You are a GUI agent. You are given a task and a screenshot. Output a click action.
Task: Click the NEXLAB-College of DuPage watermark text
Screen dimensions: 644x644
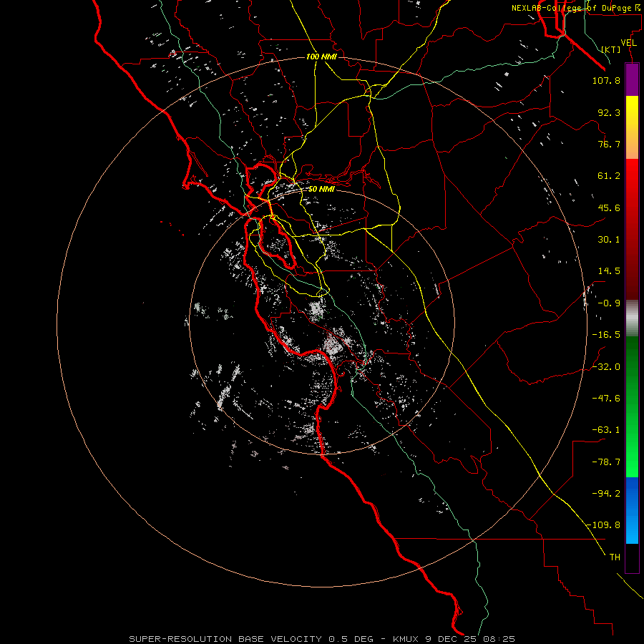[575, 8]
